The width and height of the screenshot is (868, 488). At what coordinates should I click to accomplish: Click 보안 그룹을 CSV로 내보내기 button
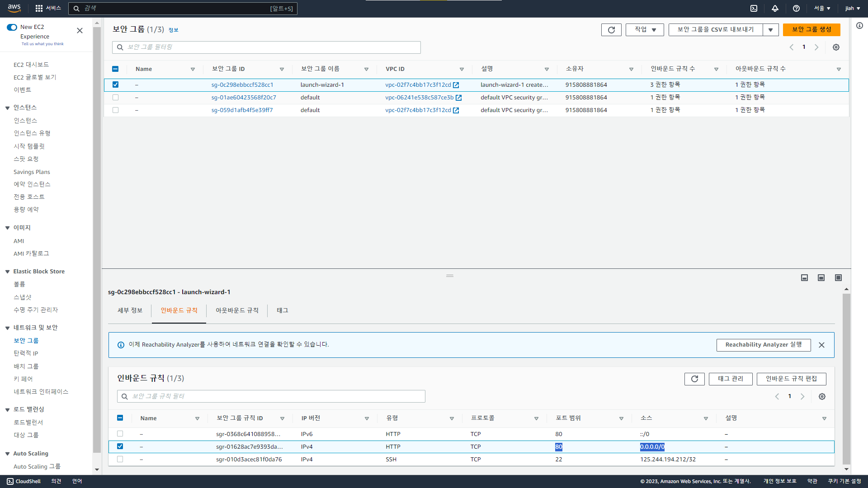[716, 30]
